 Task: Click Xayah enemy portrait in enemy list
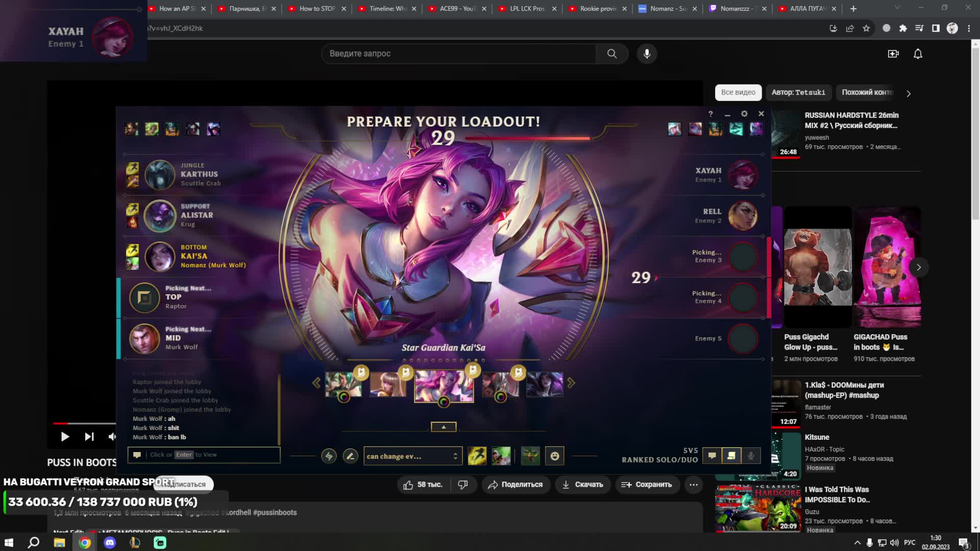[x=743, y=174]
